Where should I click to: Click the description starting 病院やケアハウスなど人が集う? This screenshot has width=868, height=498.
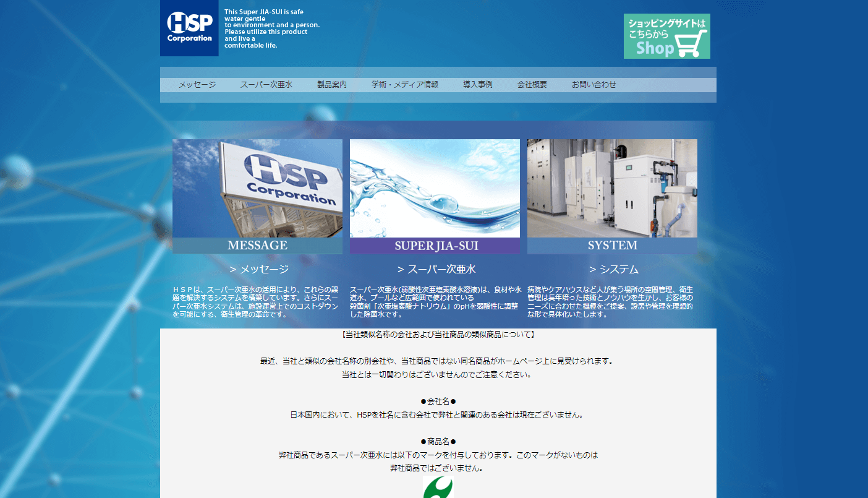point(610,302)
